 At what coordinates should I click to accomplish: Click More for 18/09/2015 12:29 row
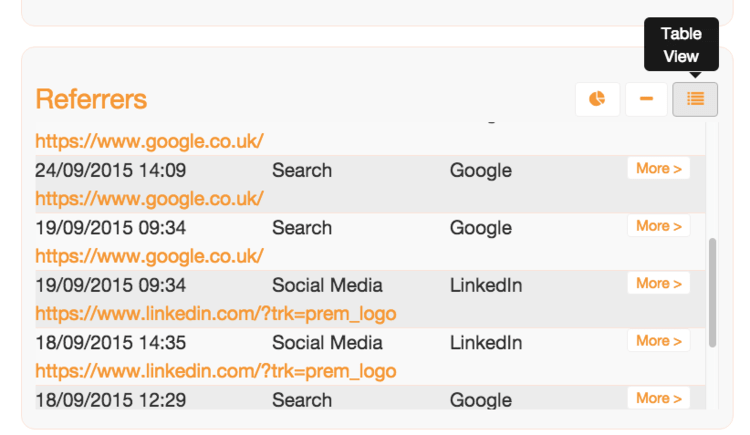click(x=659, y=398)
